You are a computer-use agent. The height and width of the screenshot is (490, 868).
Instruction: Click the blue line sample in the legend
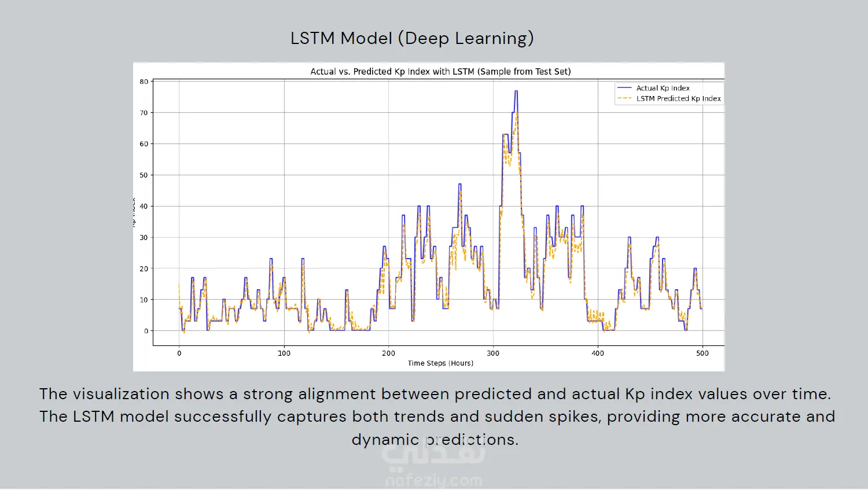(x=624, y=88)
